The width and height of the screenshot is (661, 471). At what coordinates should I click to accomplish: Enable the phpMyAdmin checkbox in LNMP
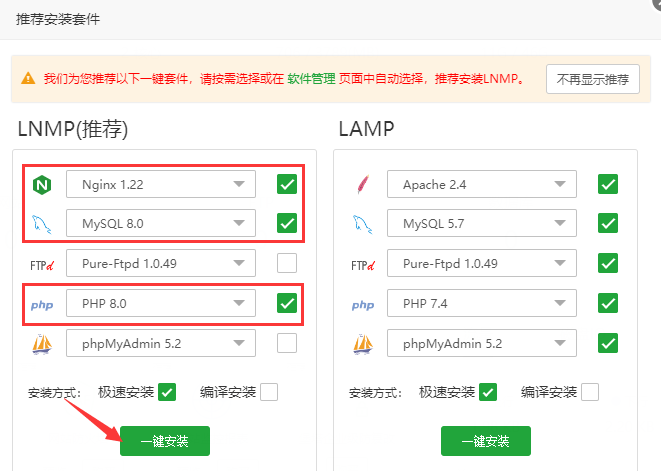[287, 343]
